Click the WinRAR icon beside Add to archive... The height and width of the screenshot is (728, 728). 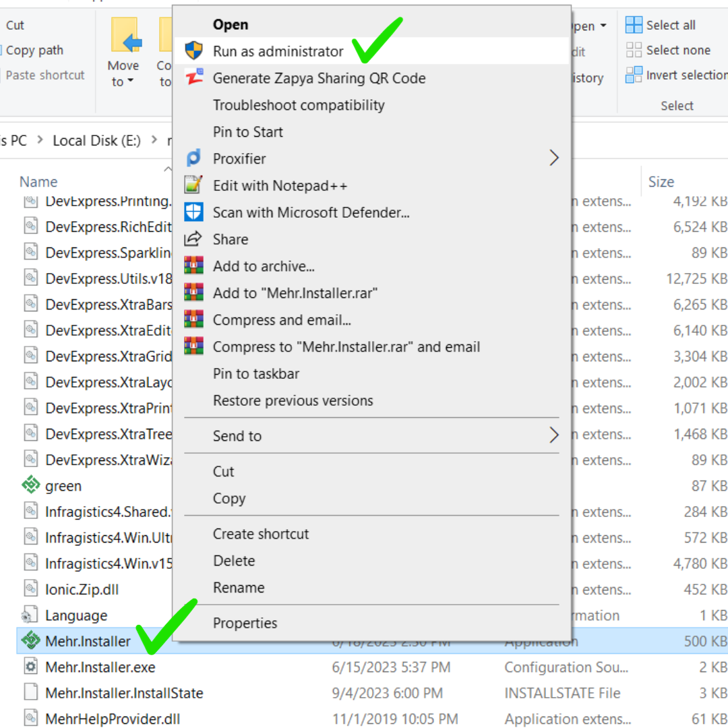click(x=193, y=266)
